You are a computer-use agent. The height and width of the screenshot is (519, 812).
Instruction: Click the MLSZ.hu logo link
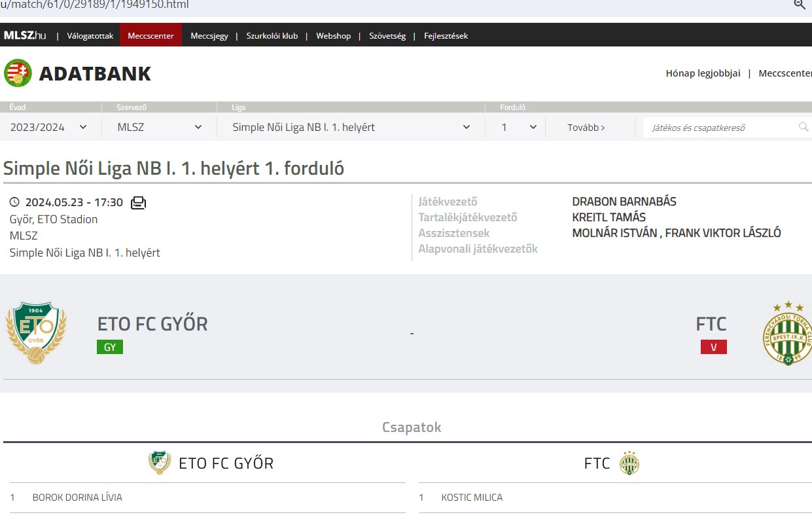pyautogui.click(x=25, y=35)
